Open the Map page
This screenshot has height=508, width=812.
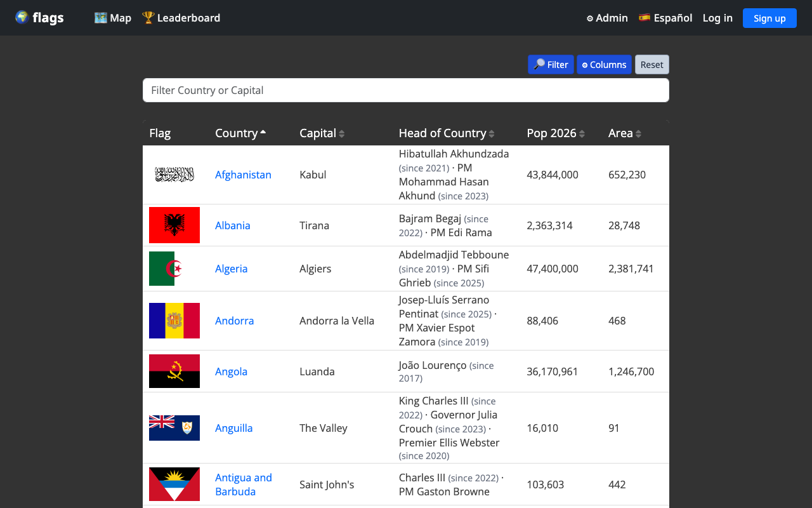113,18
